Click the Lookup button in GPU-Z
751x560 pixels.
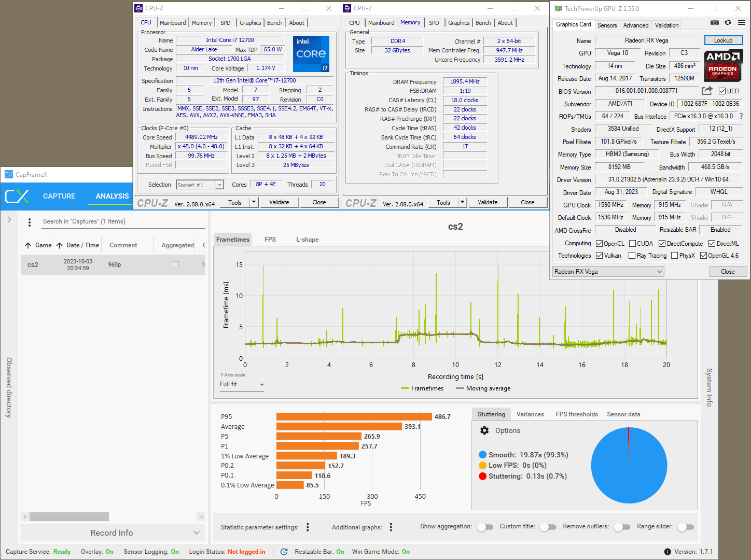[x=724, y=40]
